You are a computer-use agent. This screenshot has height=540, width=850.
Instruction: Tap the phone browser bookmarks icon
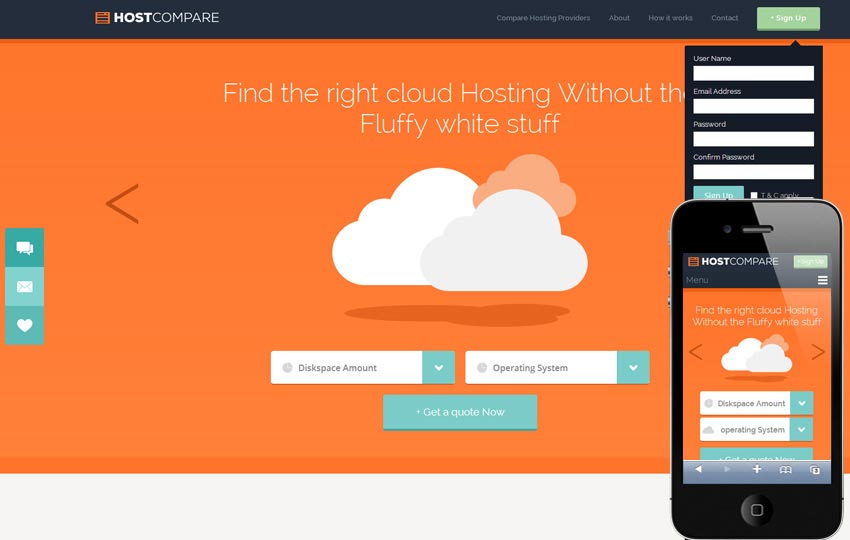(786, 469)
